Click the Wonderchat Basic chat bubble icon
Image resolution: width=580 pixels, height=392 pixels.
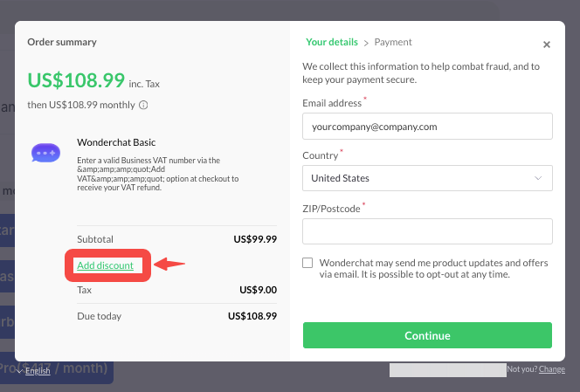[x=45, y=153]
